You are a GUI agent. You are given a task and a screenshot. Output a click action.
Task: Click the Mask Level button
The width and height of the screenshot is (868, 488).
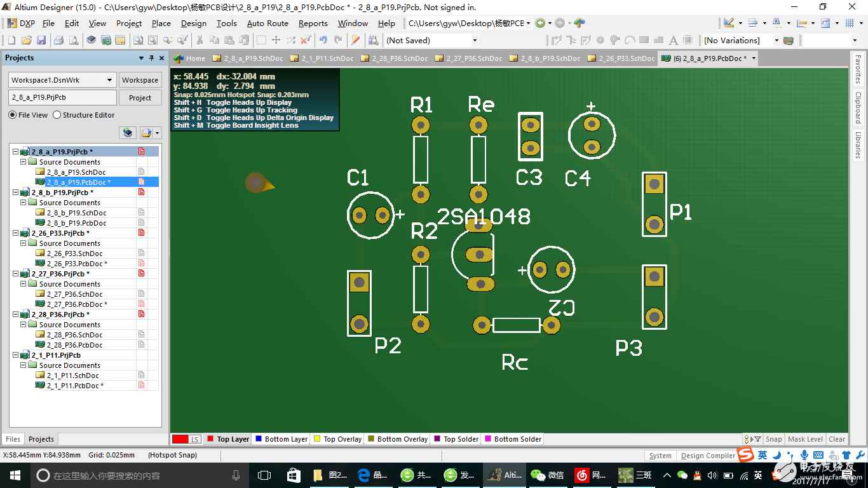[805, 439]
